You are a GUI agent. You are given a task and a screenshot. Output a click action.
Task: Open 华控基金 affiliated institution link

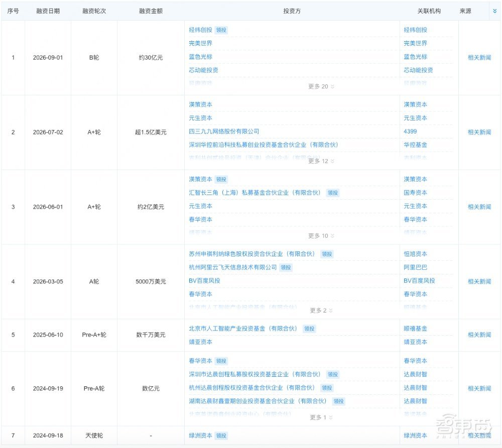[x=415, y=144]
